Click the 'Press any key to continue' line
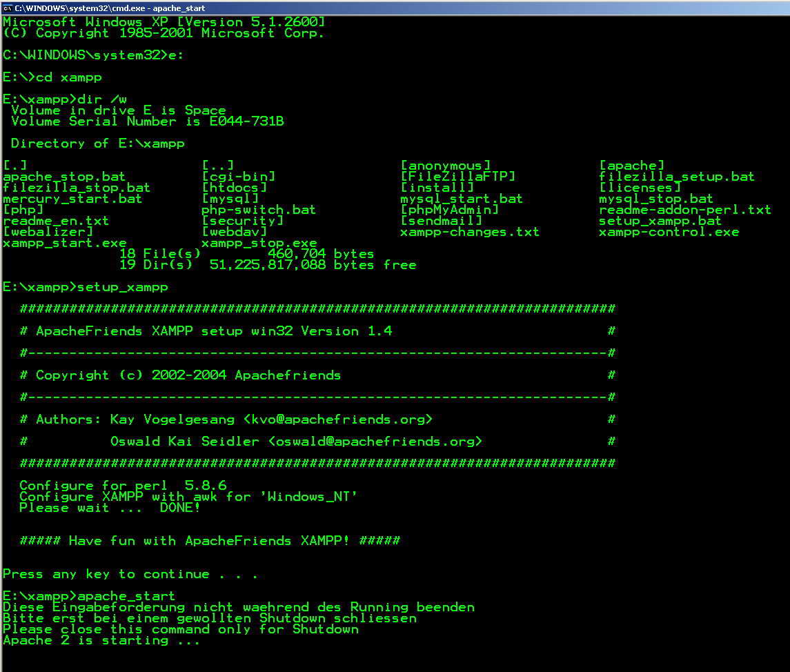This screenshot has width=790, height=672. point(130,574)
